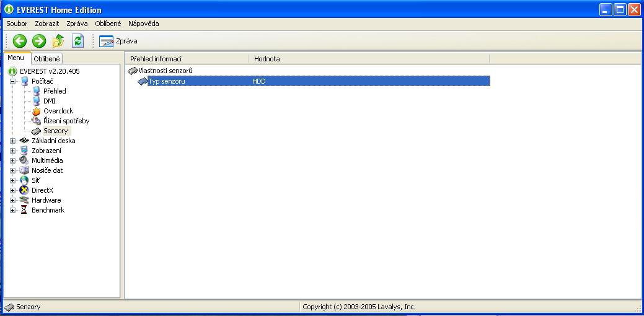Viewport: 644px width, 316px height.
Task: Click the Up folder toolbar icon
Action: [58, 41]
